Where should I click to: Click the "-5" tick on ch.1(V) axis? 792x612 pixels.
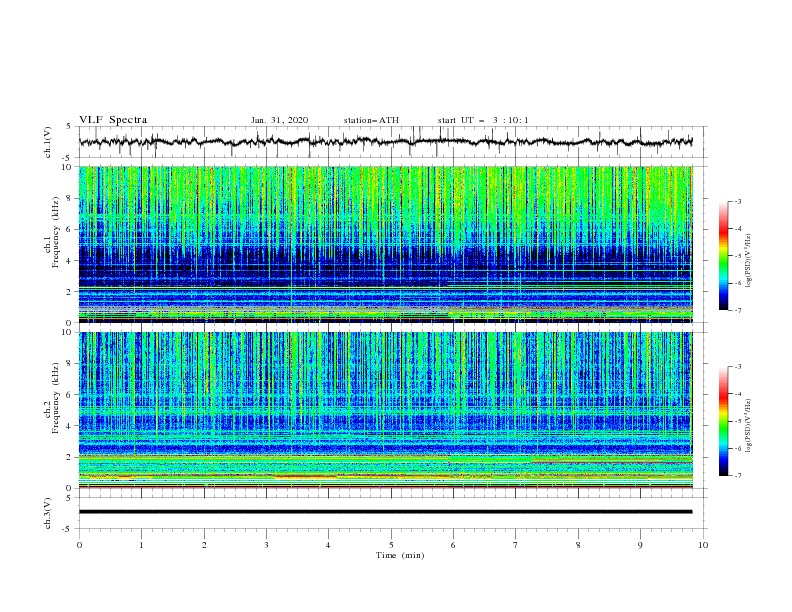[x=68, y=158]
